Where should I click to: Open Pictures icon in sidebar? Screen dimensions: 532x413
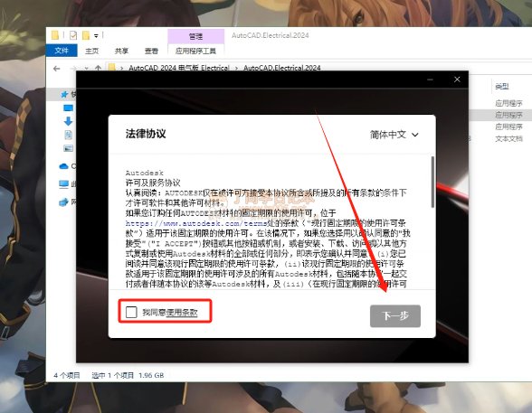click(68, 148)
